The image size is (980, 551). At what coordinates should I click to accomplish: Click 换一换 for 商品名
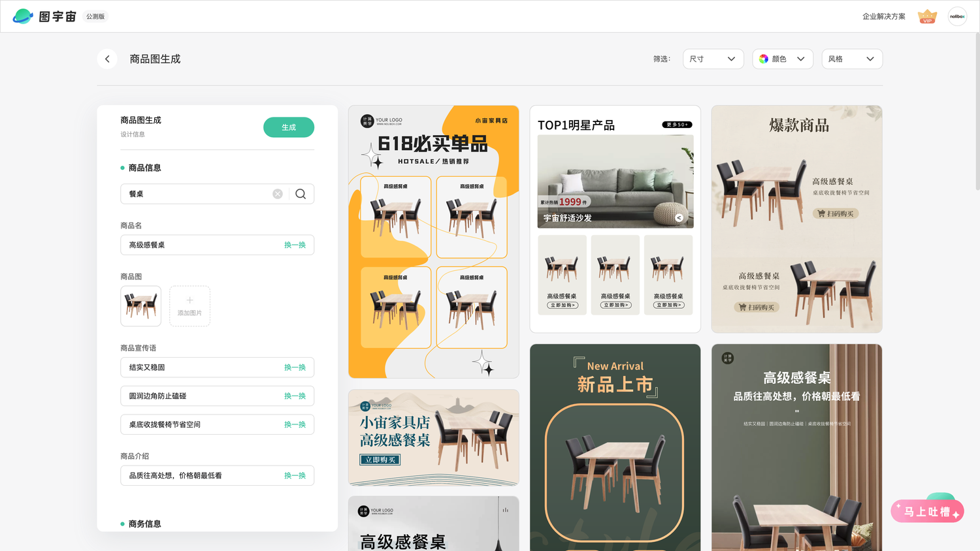point(295,245)
